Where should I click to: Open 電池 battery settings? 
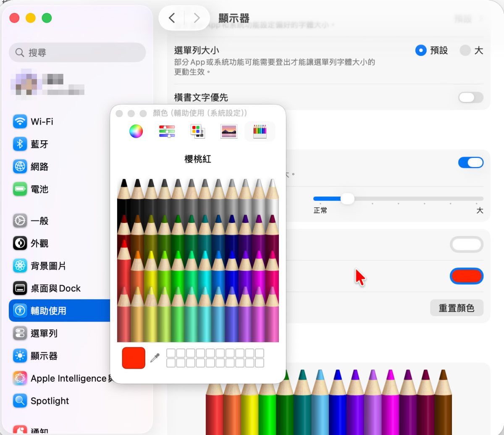pos(59,189)
